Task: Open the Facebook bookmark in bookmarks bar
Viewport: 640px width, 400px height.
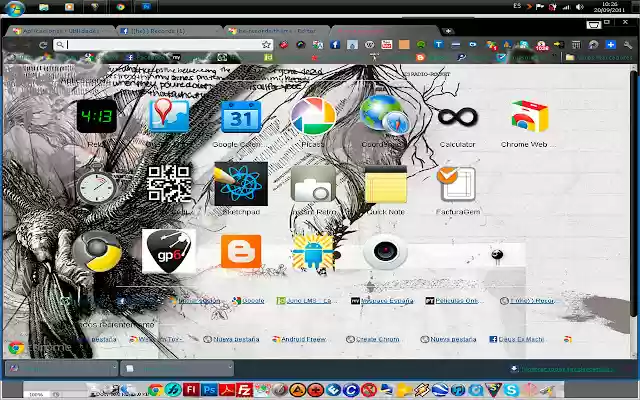Action: (x=146, y=58)
